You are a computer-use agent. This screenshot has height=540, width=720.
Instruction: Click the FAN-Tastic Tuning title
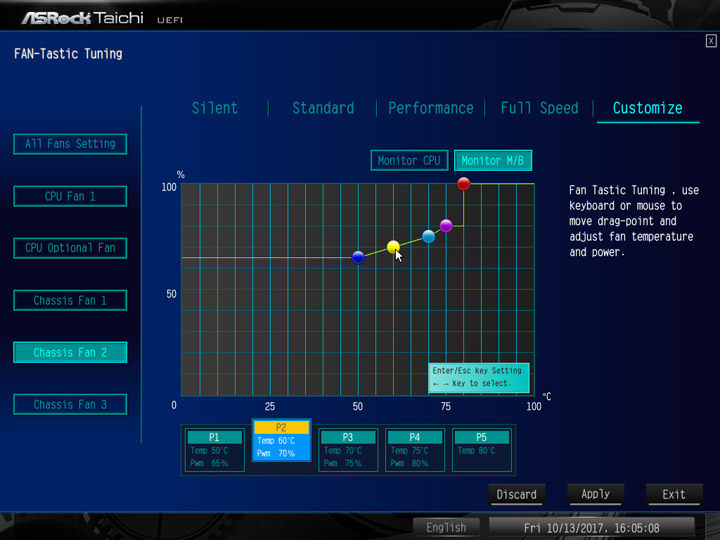click(x=68, y=54)
